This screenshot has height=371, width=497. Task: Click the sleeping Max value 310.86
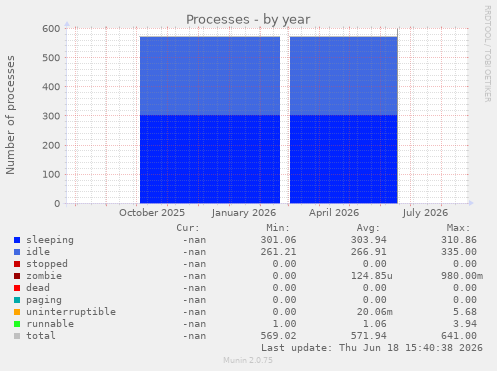[x=459, y=240]
